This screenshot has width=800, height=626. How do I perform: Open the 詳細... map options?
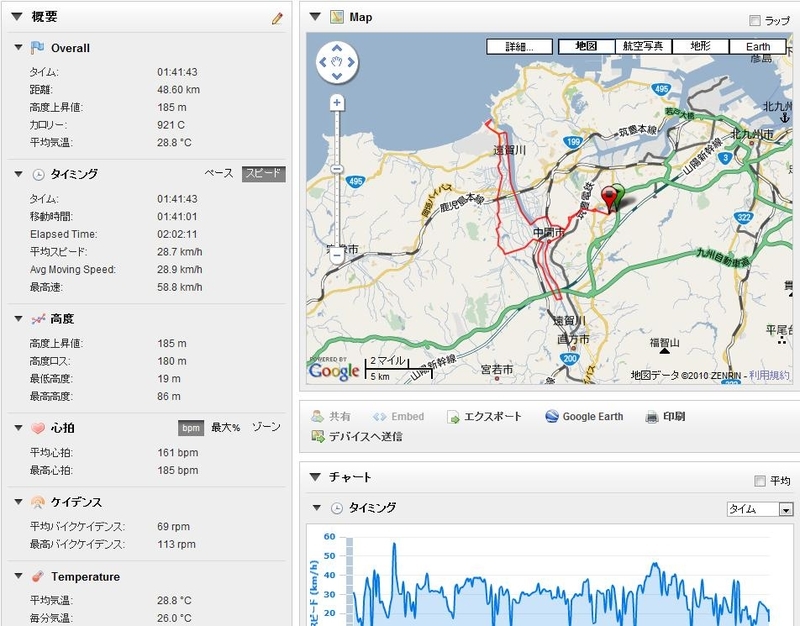click(519, 46)
